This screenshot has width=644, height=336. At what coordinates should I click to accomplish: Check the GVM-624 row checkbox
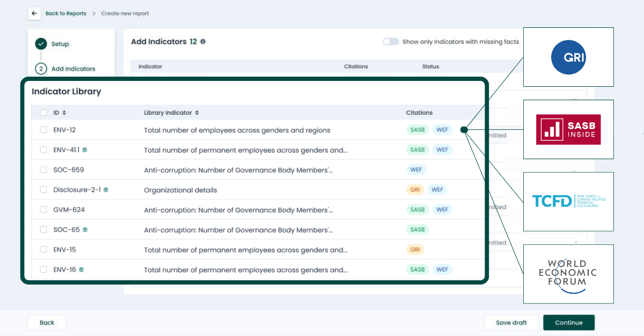click(43, 210)
